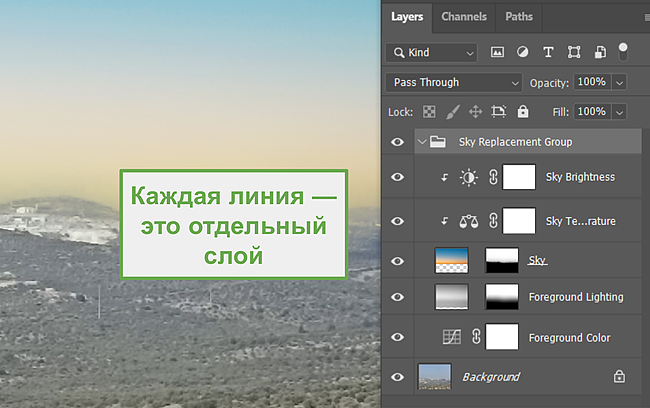Switch to the Paths tab
The height and width of the screenshot is (408, 650).
pos(519,17)
